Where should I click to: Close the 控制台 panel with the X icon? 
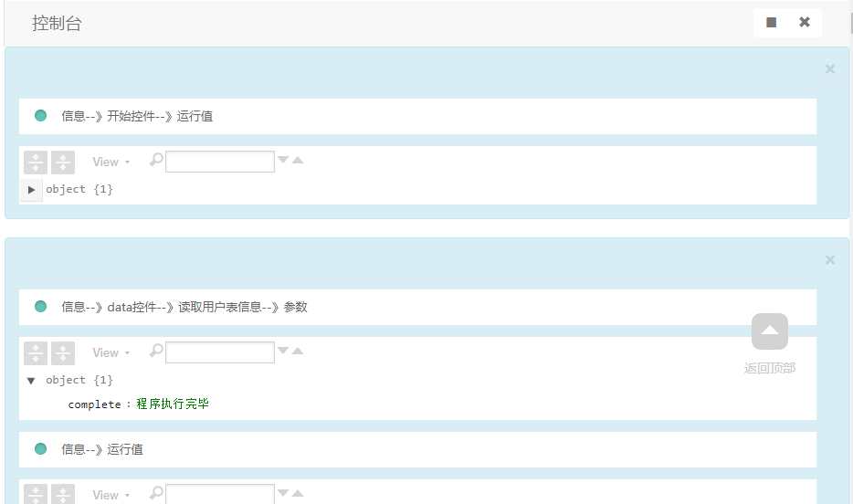pyautogui.click(x=805, y=23)
